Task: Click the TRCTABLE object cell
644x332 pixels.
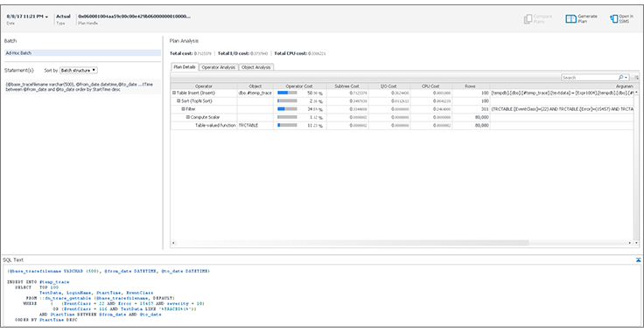Action: (255, 126)
